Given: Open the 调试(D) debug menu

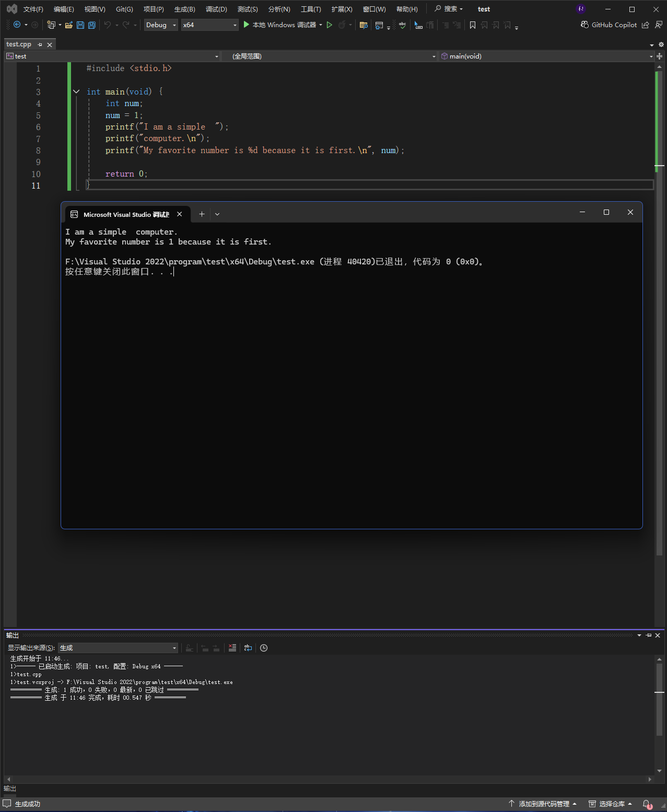Looking at the screenshot, I should (216, 9).
